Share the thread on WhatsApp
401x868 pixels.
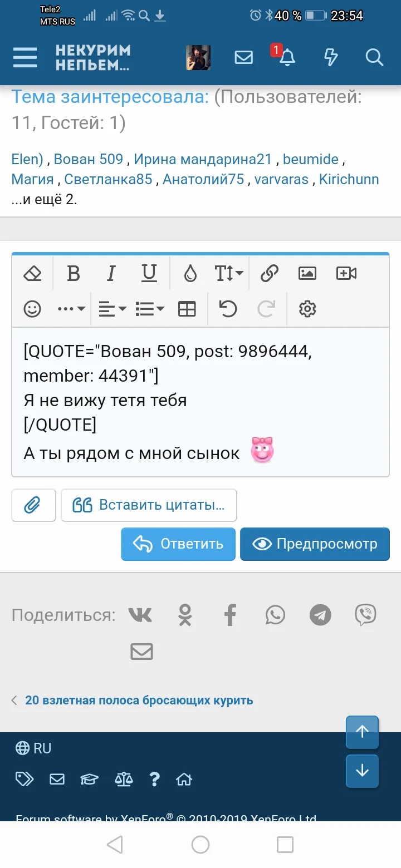(275, 615)
